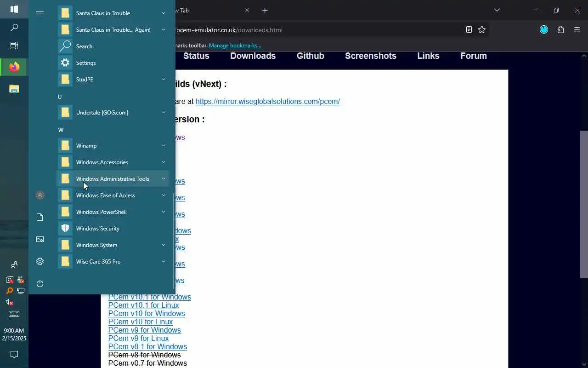Expand the Start menu hamburger
588x368 pixels.
click(40, 13)
